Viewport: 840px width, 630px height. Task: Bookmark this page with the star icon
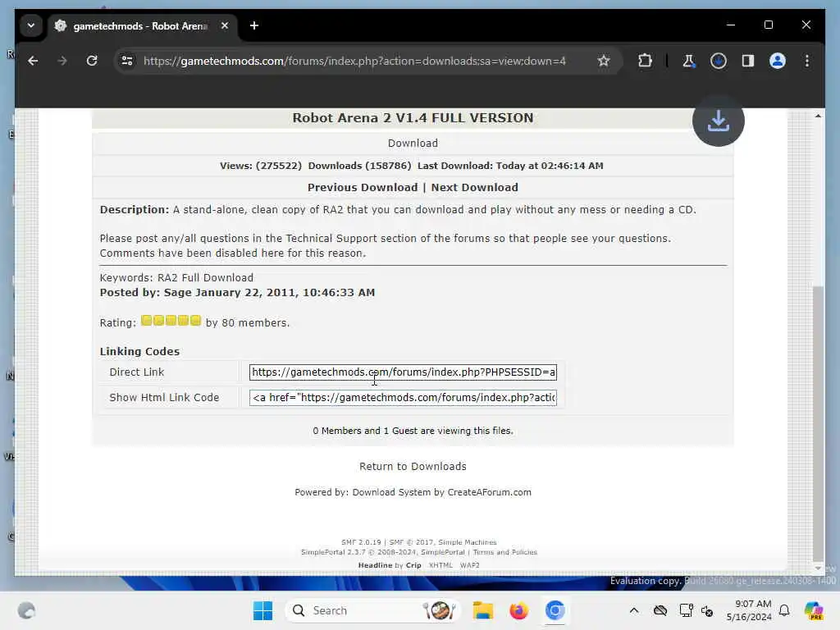(x=604, y=61)
